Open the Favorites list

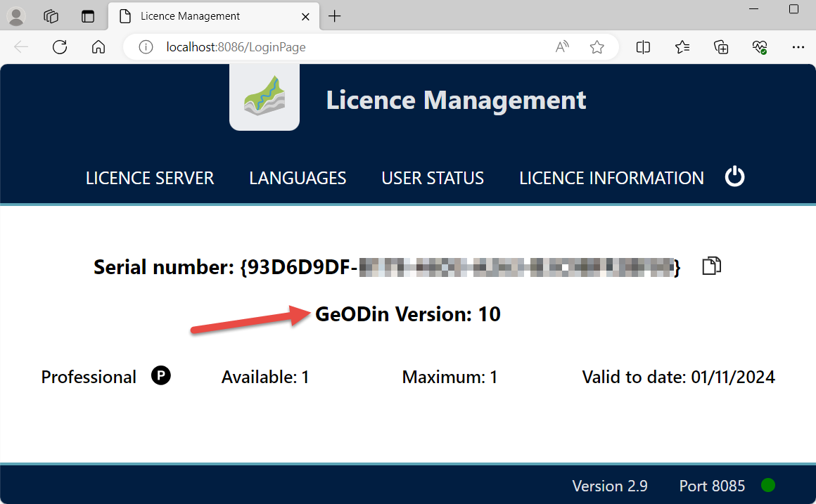[682, 47]
